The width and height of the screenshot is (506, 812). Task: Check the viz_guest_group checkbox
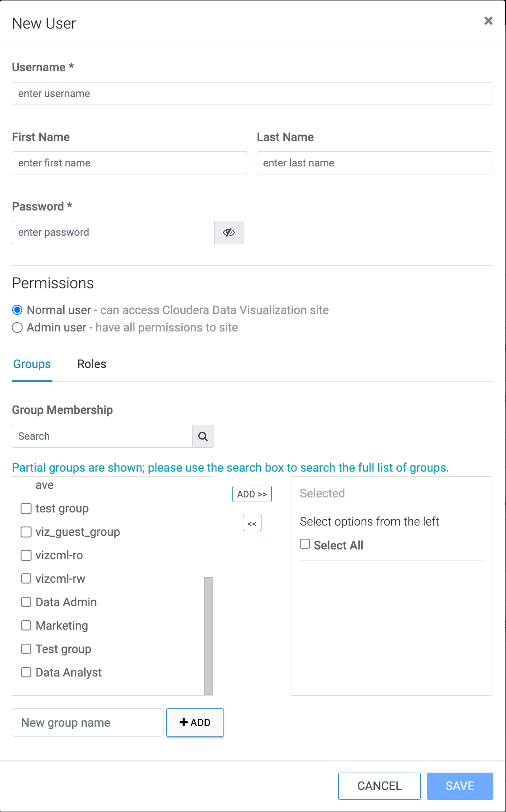tap(26, 532)
